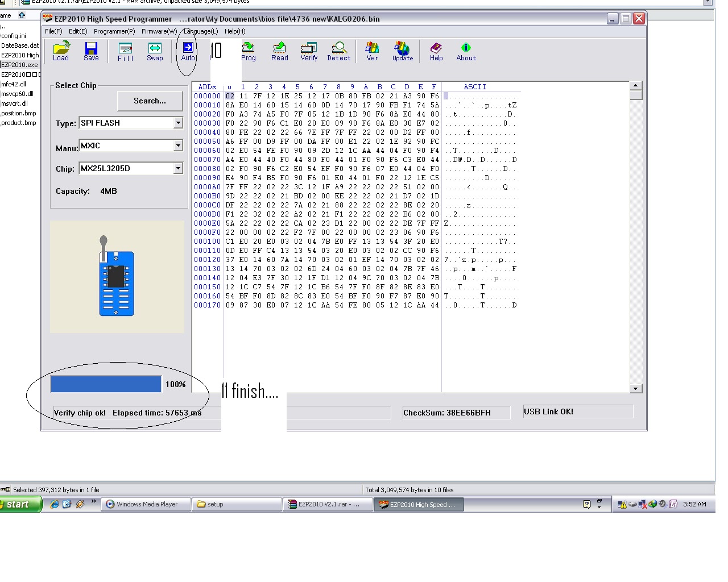Screen dimensions: 728x582
Task: Click the Search... chip button
Action: coord(150,101)
